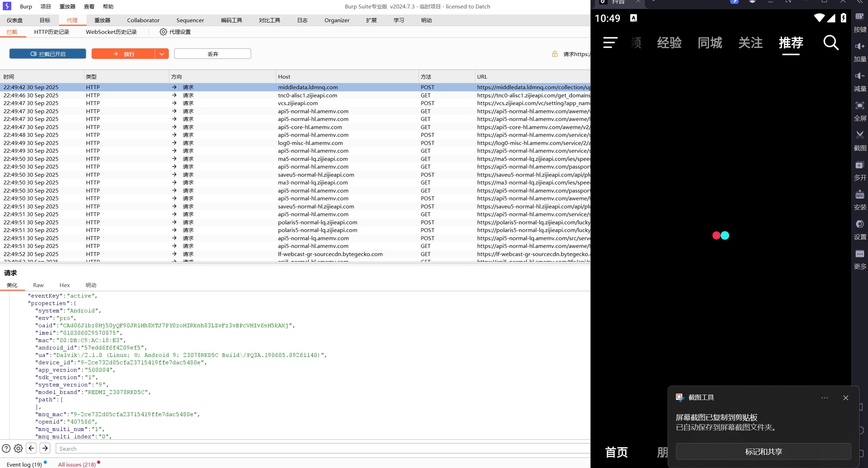Click the Search input field
Screen dimensions: 868x468
(x=317, y=449)
